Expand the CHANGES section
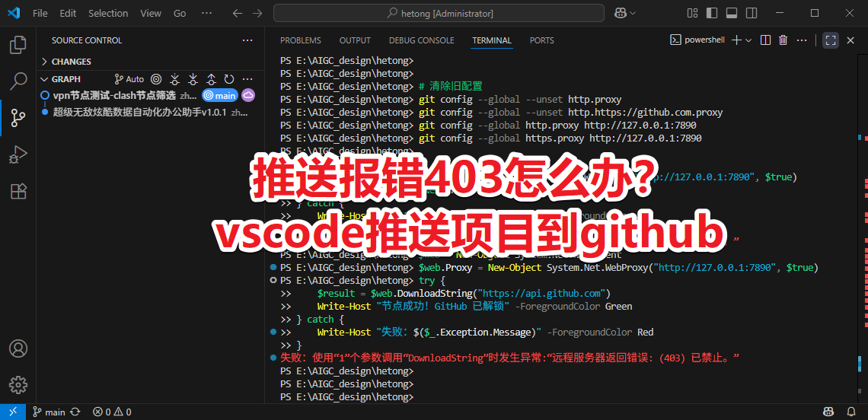Screen dimensions: 868x420 [x=71, y=62]
